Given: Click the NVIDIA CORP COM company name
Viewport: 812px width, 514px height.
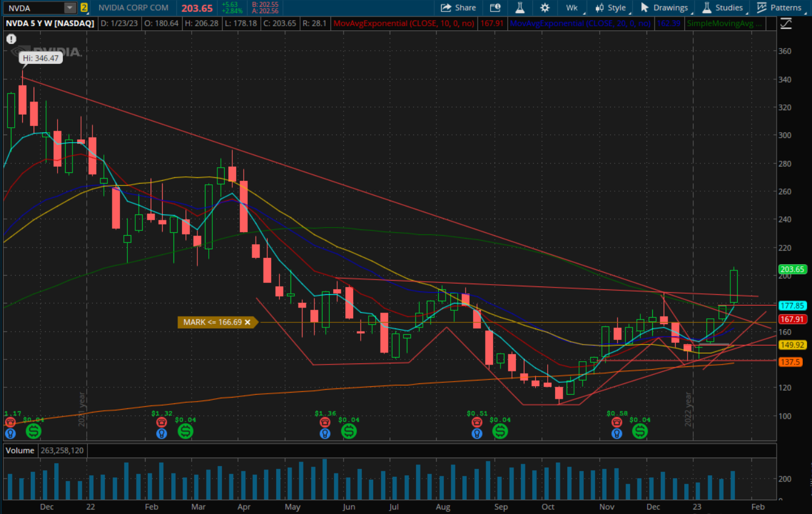Looking at the screenshot, I should 134,8.
